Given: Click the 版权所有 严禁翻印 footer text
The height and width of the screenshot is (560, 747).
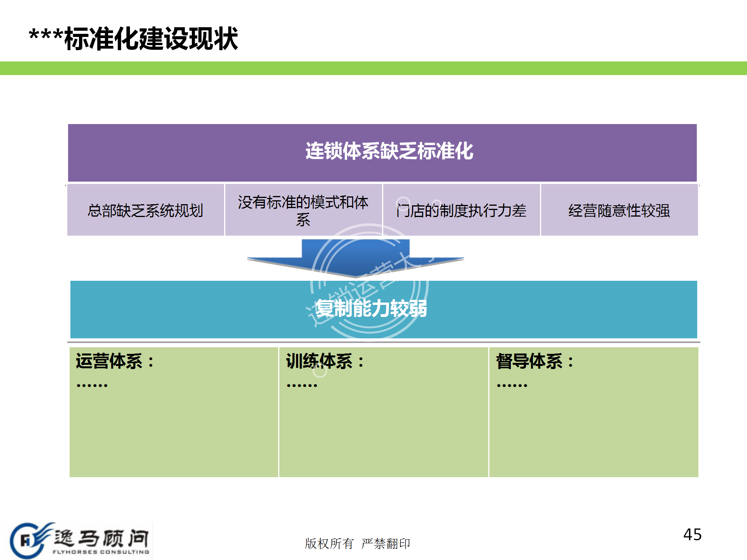Looking at the screenshot, I should coord(357,543).
